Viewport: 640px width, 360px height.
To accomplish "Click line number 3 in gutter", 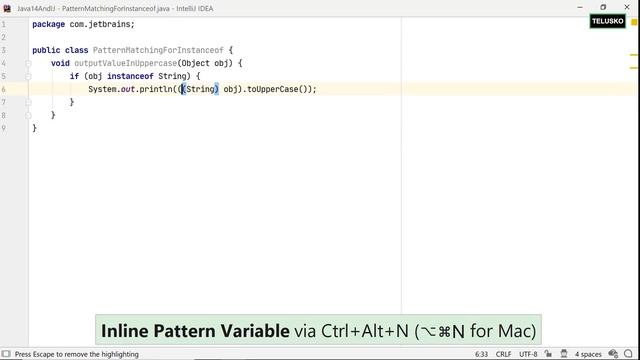I will [x=4, y=50].
